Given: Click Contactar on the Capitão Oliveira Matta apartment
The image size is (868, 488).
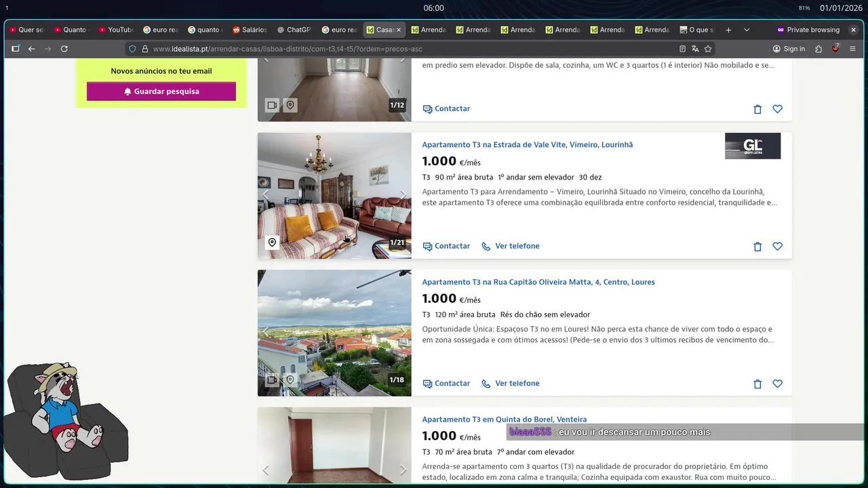Looking at the screenshot, I should [446, 384].
